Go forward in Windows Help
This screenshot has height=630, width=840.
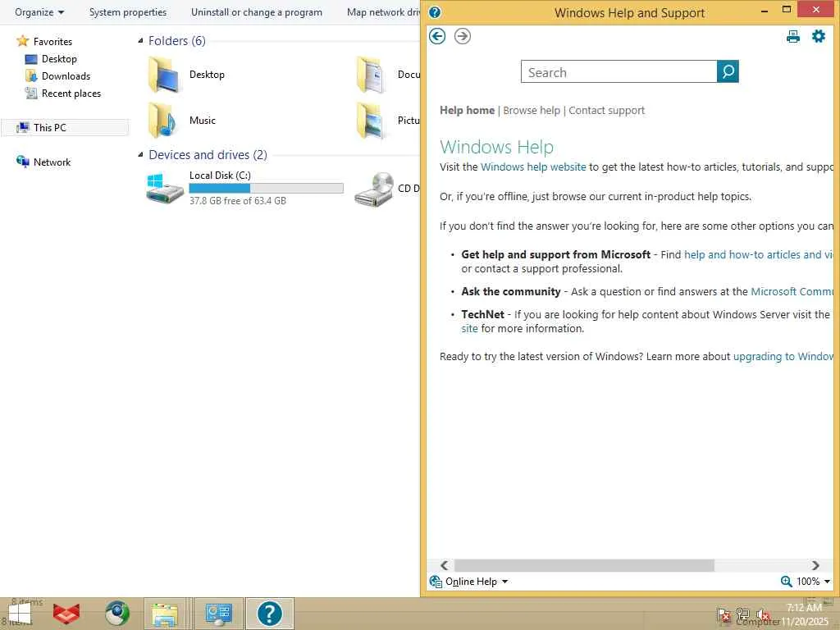463,36
